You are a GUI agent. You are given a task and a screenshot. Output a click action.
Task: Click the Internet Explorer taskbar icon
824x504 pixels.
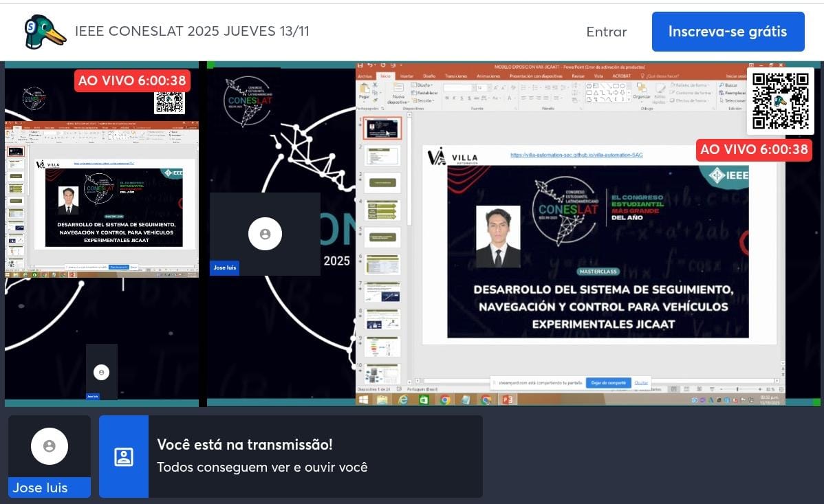[x=403, y=399]
